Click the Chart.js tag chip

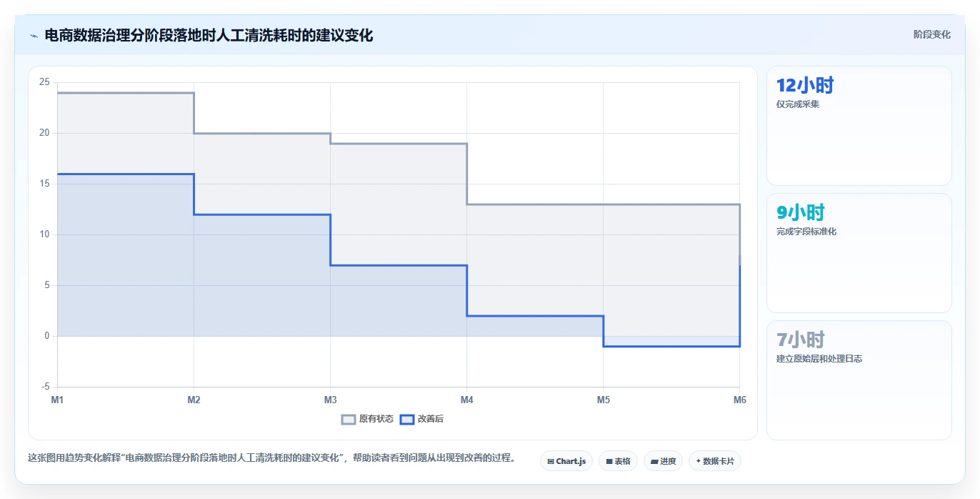tap(566, 461)
